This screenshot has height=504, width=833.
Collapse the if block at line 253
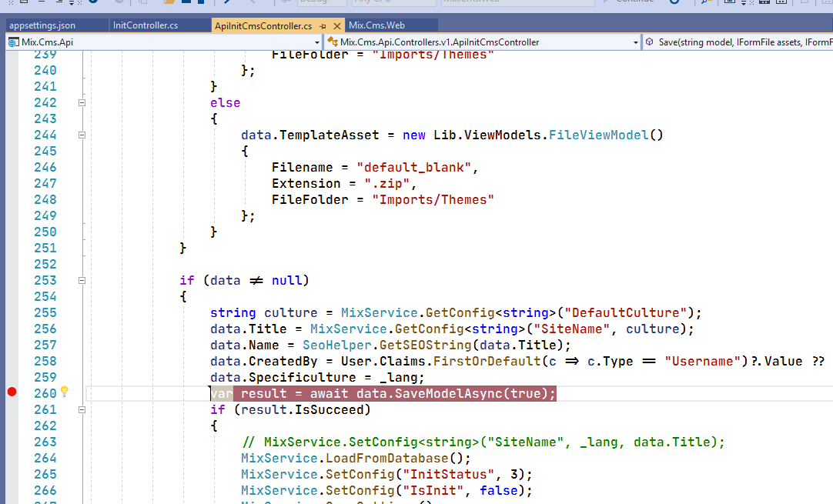[82, 279]
